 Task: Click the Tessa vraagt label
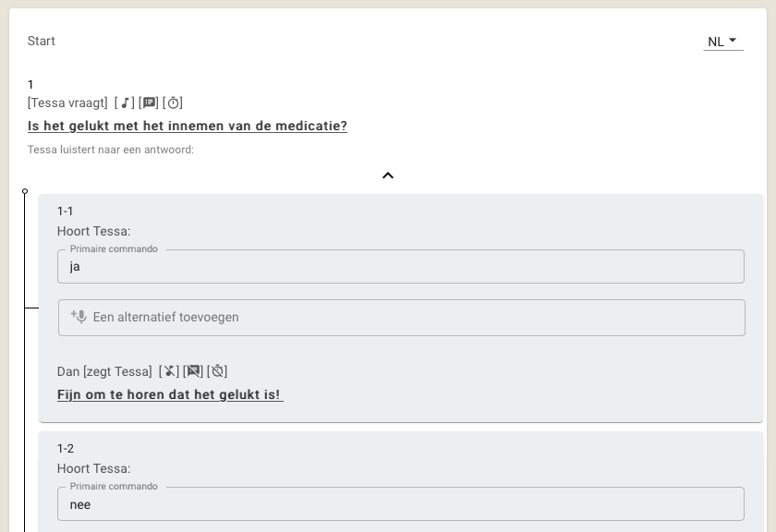tap(67, 103)
